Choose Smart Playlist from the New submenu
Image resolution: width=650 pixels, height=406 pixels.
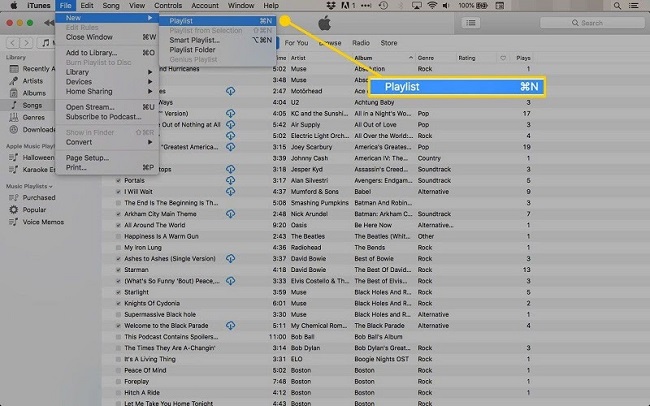coord(195,39)
